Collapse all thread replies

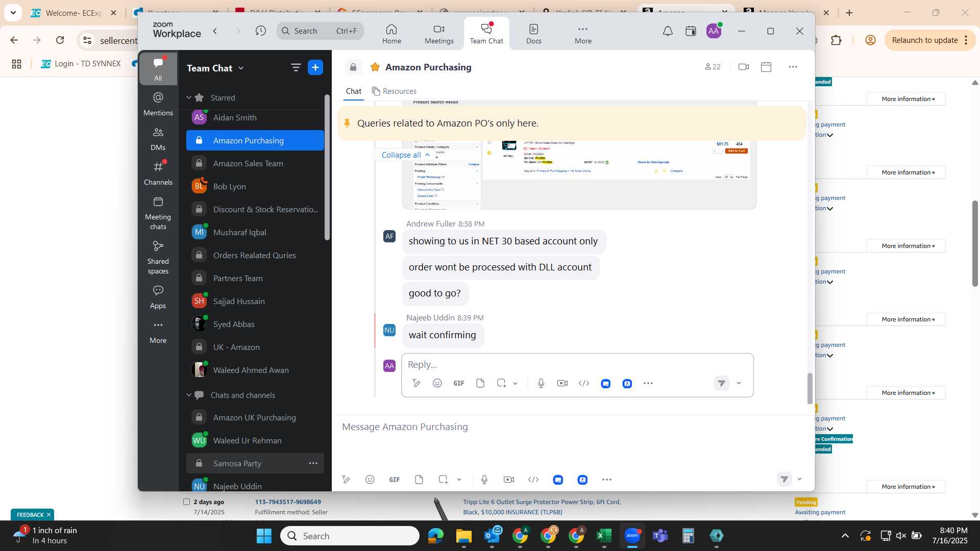click(405, 155)
